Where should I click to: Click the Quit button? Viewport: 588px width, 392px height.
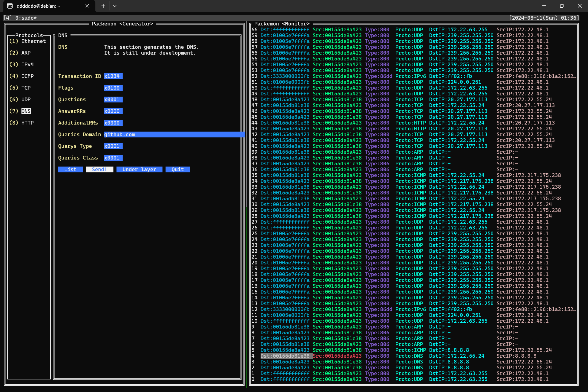178,169
